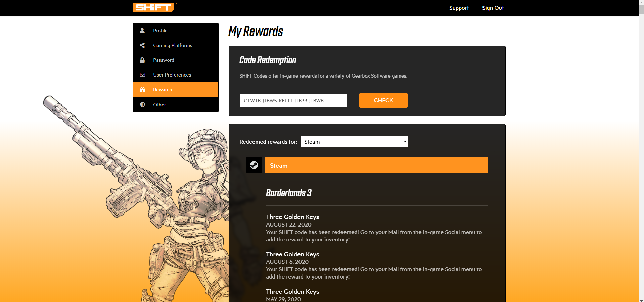Click the orange CHECK button
Viewport: 644px width, 302px height.
[x=383, y=100]
